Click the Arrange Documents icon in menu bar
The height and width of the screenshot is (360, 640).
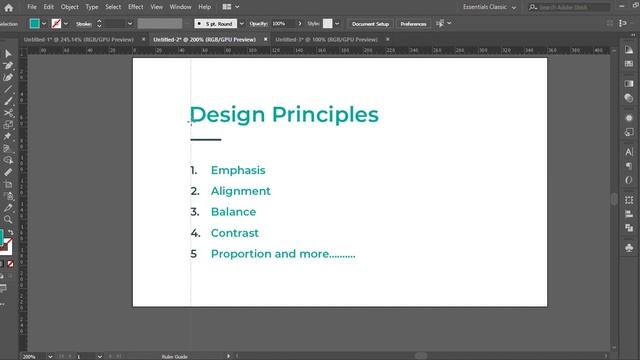click(227, 7)
